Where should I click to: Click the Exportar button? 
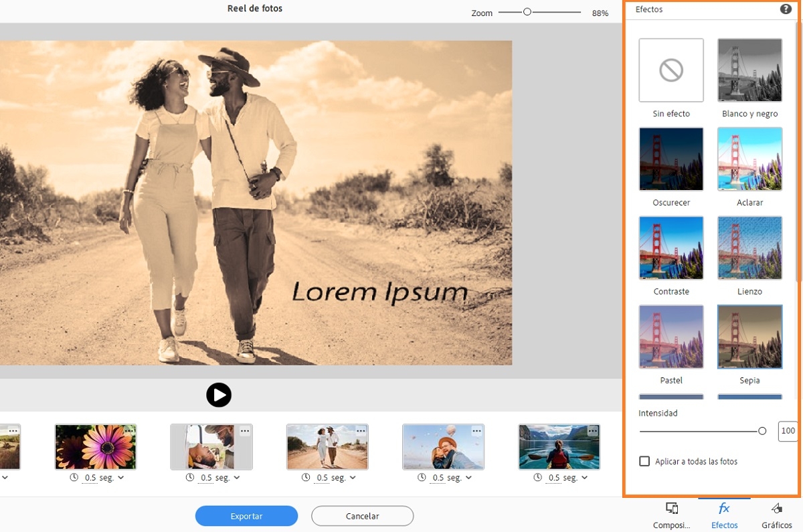246,516
